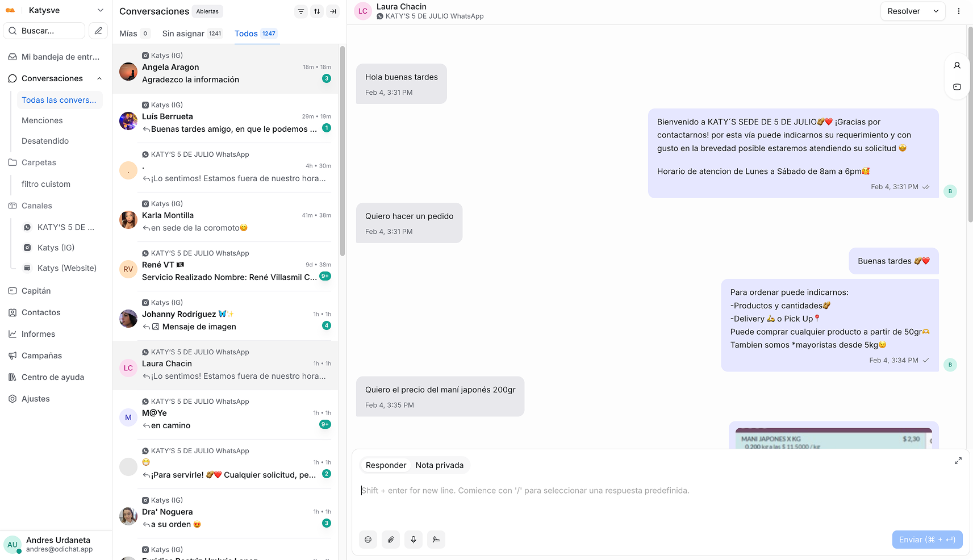Collapse the Conversaciones sidebar section
The width and height of the screenshot is (973, 560).
99,78
